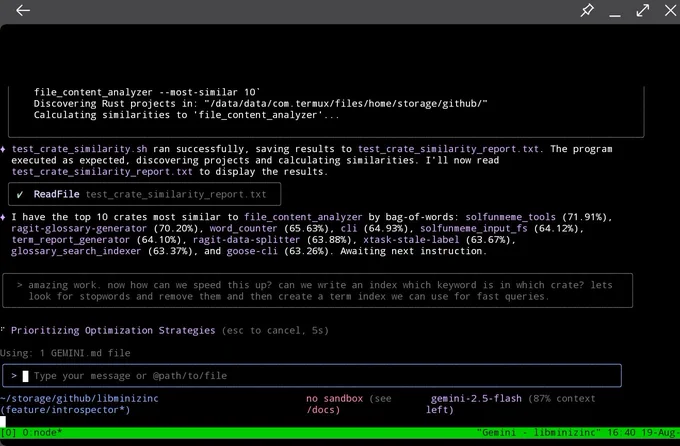The height and width of the screenshot is (446, 680).
Task: Select tmux window '0:node*' in status bar
Action: (x=42, y=433)
